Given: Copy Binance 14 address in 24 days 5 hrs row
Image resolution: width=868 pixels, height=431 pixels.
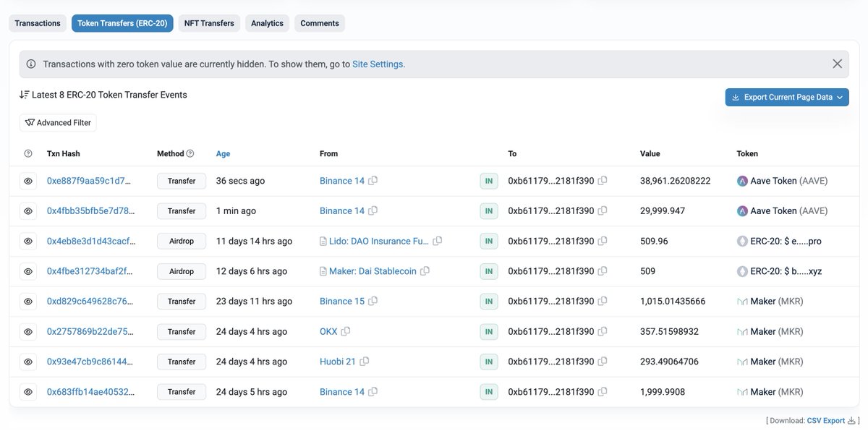Looking at the screenshot, I should click(x=373, y=391).
